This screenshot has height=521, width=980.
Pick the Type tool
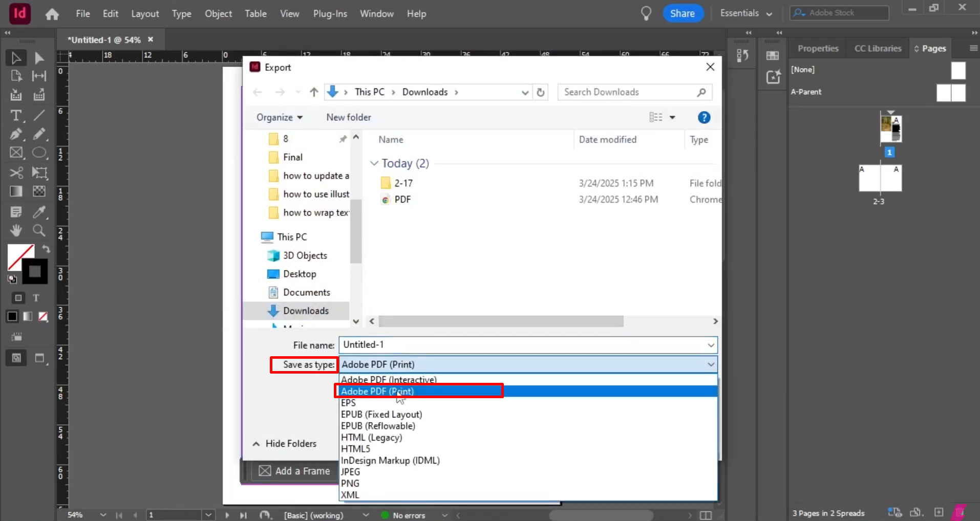[x=16, y=116]
